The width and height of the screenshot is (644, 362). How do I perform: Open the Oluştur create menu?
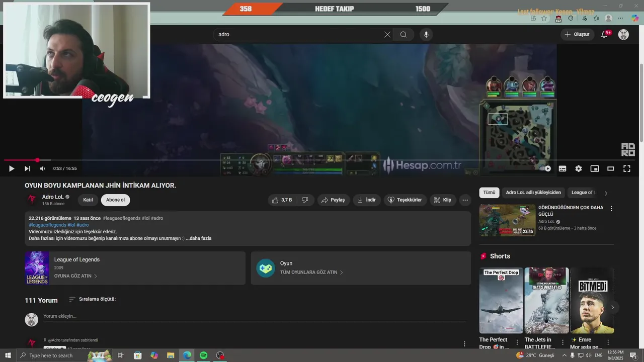(577, 35)
